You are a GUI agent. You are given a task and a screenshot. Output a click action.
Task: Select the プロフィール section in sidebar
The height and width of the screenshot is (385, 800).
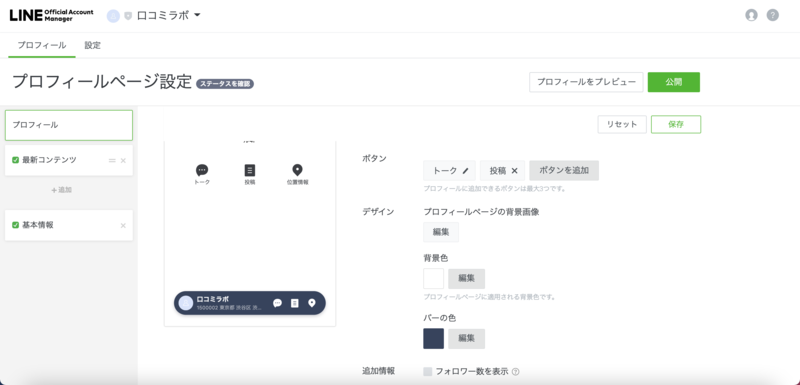point(69,125)
